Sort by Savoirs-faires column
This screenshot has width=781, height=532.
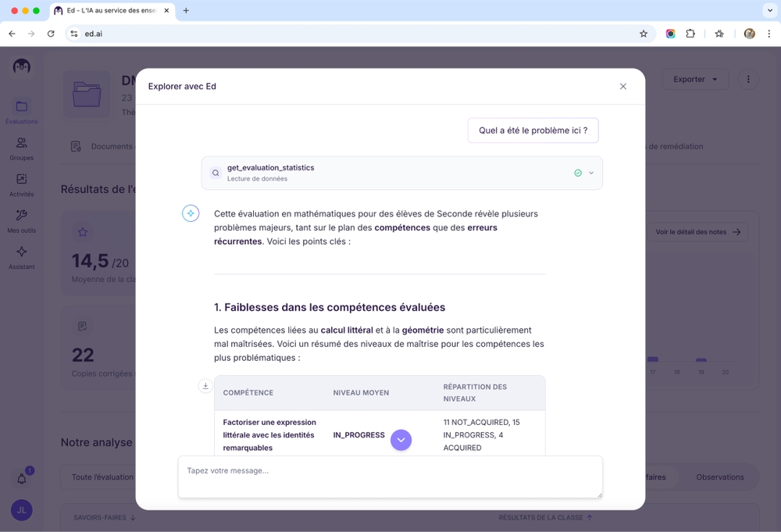[104, 518]
